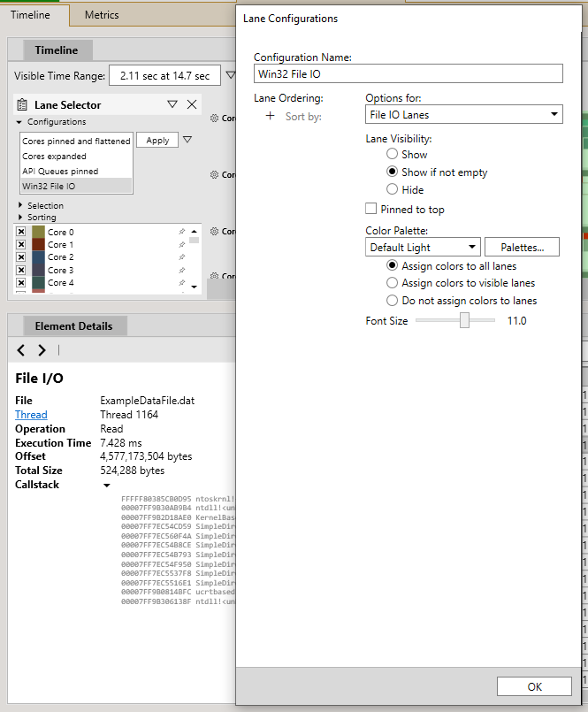588x712 pixels.
Task: Select the Show lane visibility option
Action: [x=392, y=154]
